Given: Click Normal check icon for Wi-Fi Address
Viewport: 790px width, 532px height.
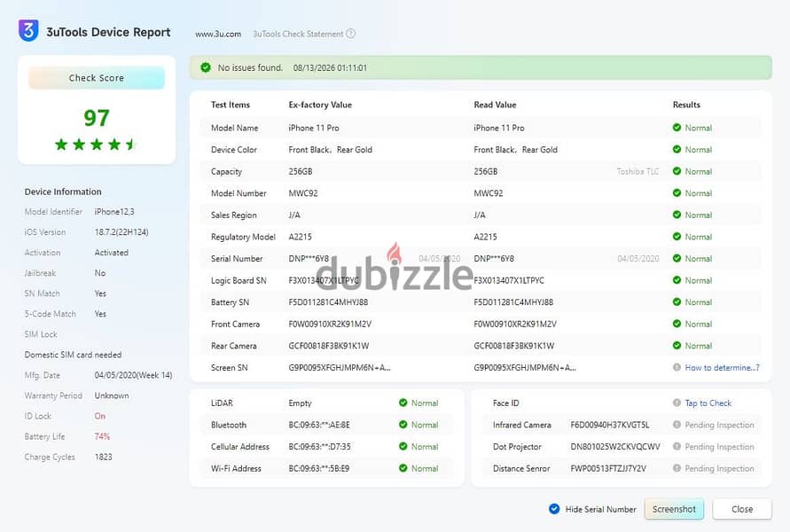Looking at the screenshot, I should tap(403, 468).
